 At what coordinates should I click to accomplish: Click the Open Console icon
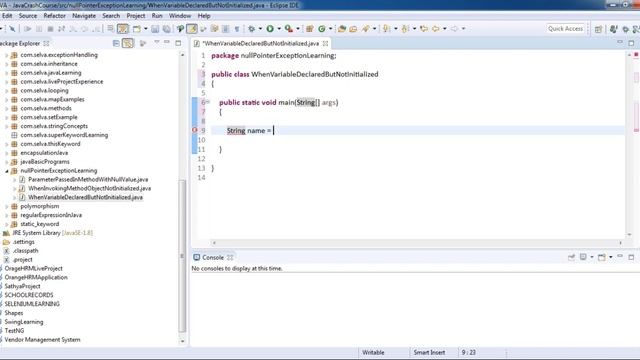602,257
